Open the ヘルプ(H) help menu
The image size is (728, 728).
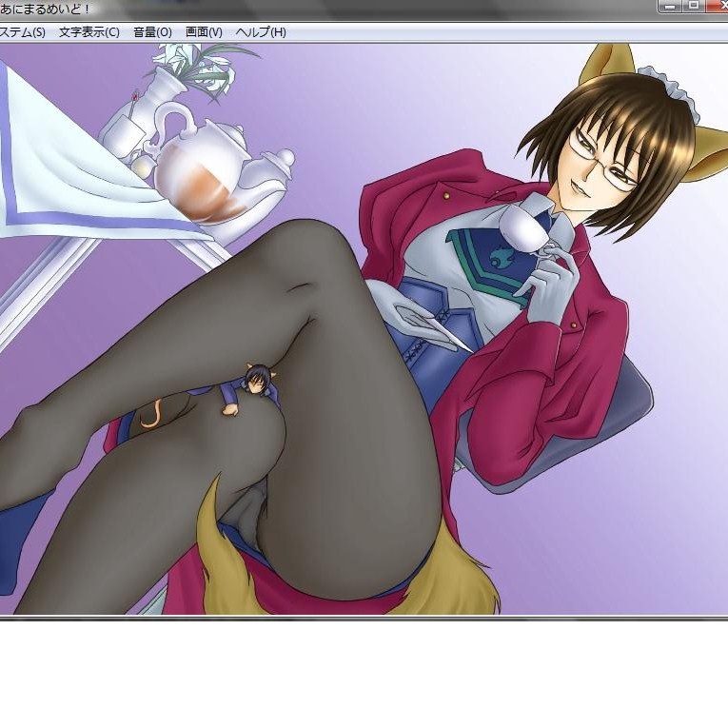click(x=260, y=32)
